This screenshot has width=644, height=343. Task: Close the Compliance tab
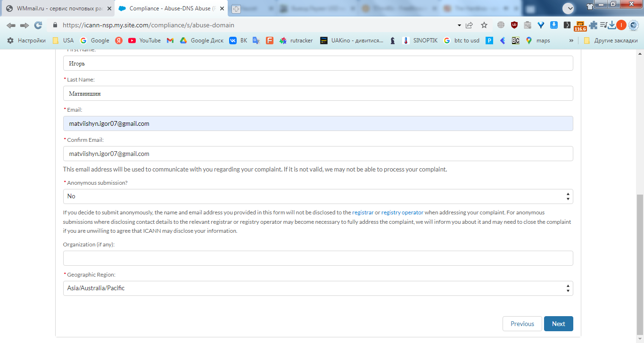(223, 8)
